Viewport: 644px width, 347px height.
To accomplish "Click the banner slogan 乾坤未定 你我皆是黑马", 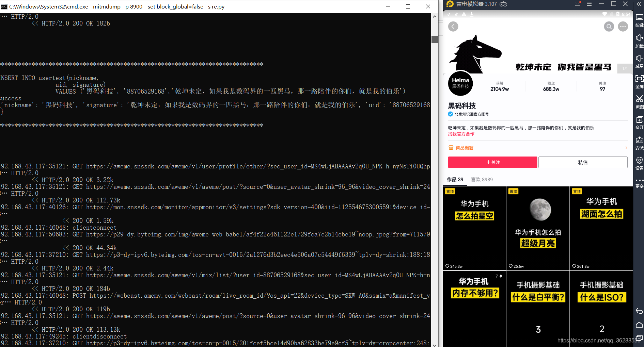I will coord(563,67).
